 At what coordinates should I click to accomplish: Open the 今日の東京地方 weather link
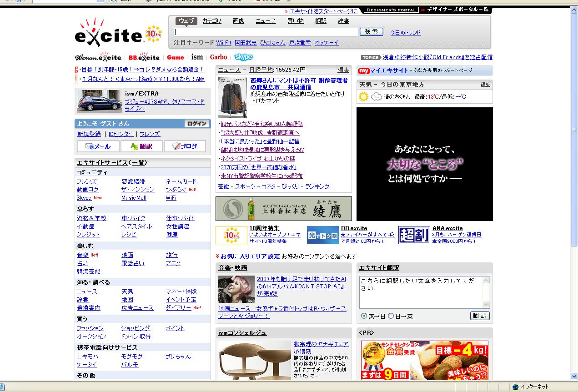(402, 85)
